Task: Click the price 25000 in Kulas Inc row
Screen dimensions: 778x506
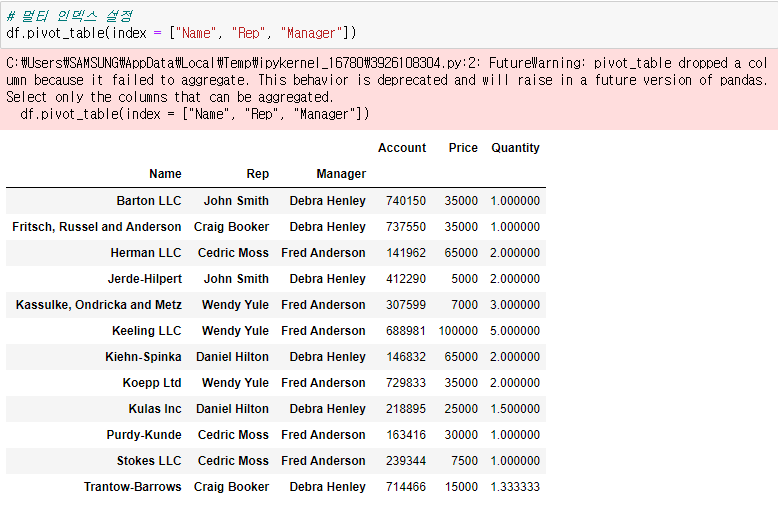Action: tap(461, 409)
